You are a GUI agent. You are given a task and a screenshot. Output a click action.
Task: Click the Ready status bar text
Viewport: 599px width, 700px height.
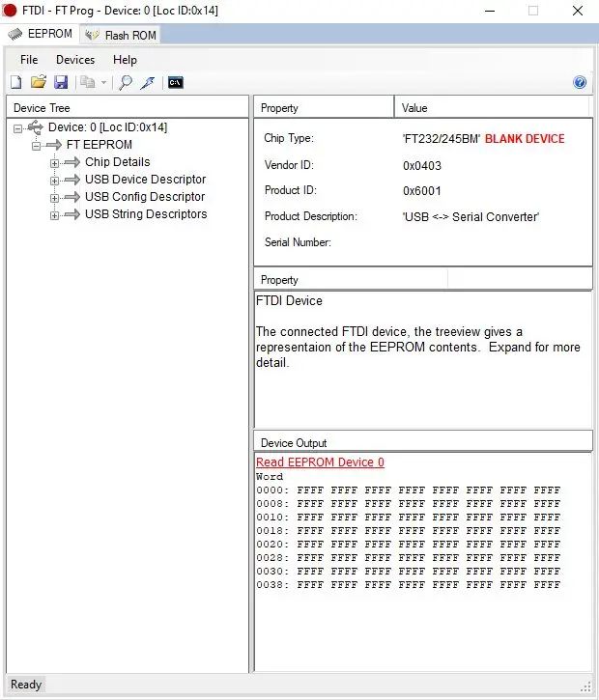click(x=26, y=685)
